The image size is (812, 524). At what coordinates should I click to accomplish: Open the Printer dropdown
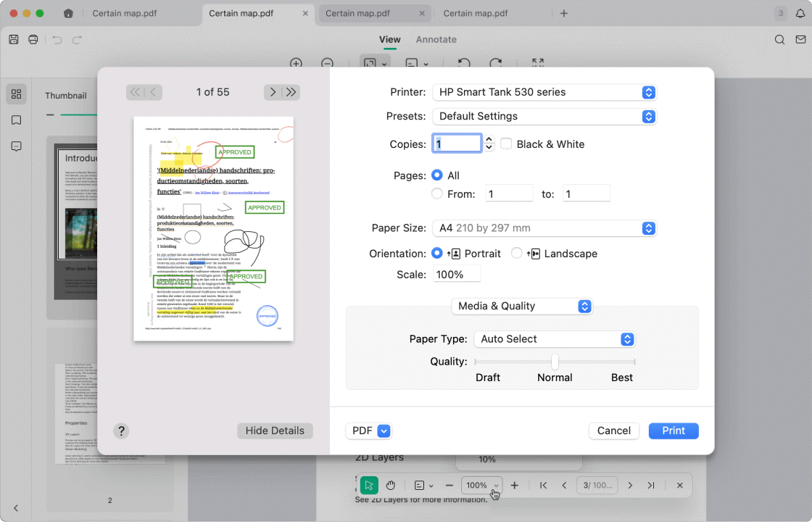click(x=544, y=92)
